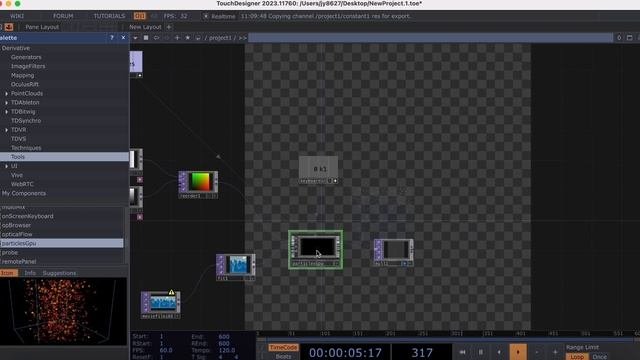This screenshot has width=640, height=360.
Task: Click the yellow warning triangle on moviefilein node
Action: tap(171, 292)
